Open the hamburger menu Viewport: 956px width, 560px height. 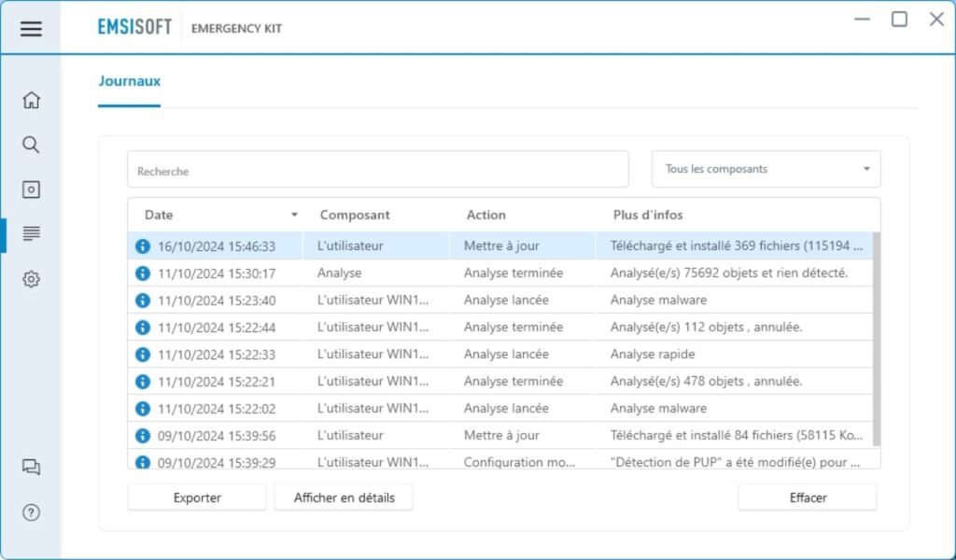[x=31, y=28]
